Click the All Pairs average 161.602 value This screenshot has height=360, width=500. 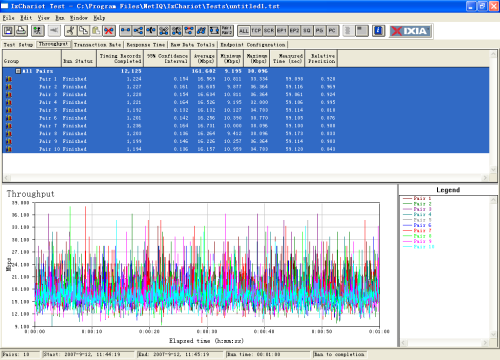(204, 71)
